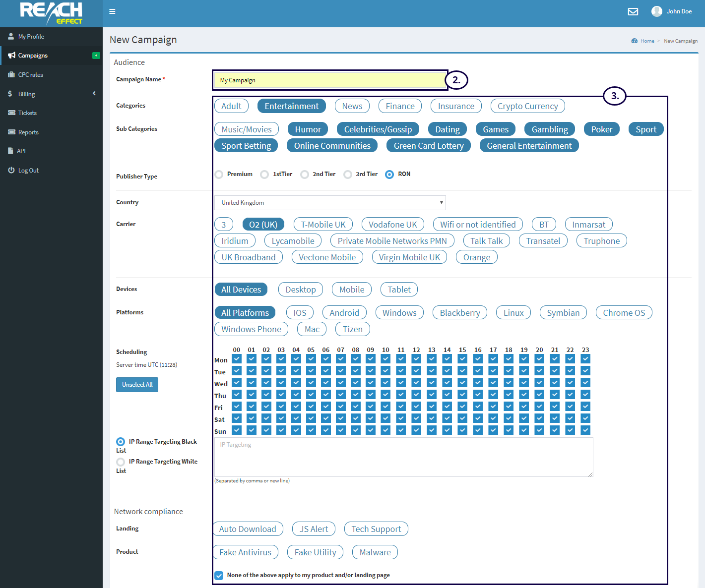This screenshot has height=588, width=705.
Task: Click John Doe's user avatar
Action: [x=656, y=11]
